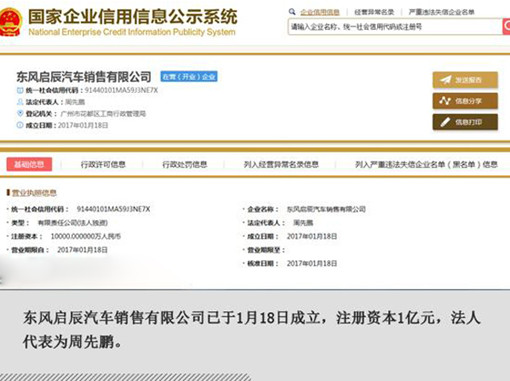
Task: Click the pencil print icon
Action: [x=445, y=122]
